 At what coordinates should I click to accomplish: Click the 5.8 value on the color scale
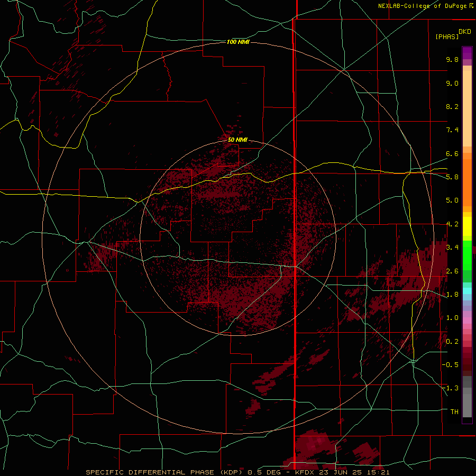click(x=452, y=177)
